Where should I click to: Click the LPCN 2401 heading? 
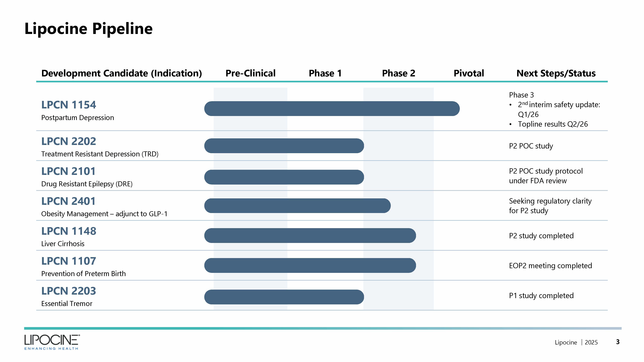[x=68, y=201]
